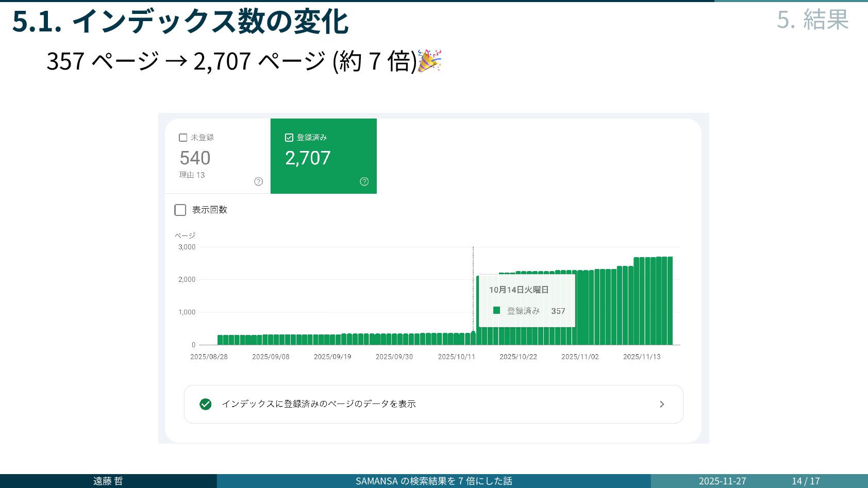The height and width of the screenshot is (488, 868).
Task: Uncheck the 登録済み checkbox
Action: 289,138
